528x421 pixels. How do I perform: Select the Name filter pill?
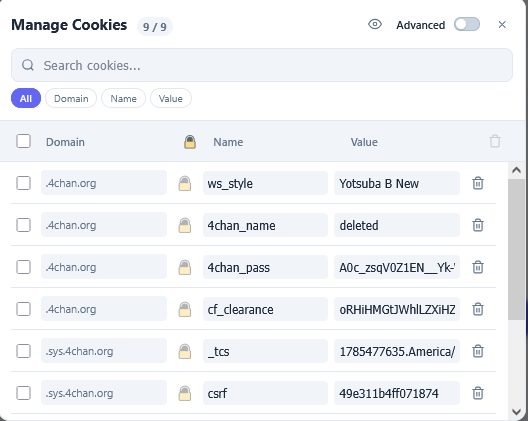click(124, 98)
